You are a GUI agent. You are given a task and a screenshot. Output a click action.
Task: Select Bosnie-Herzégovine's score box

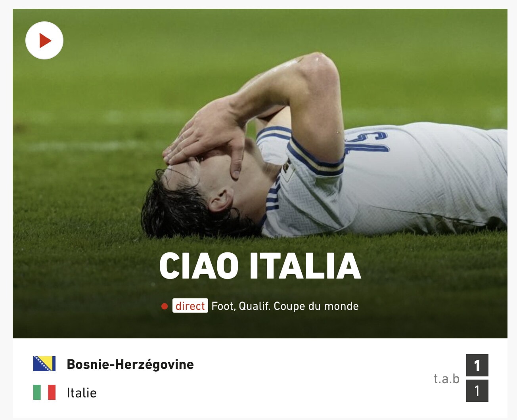pos(477,365)
